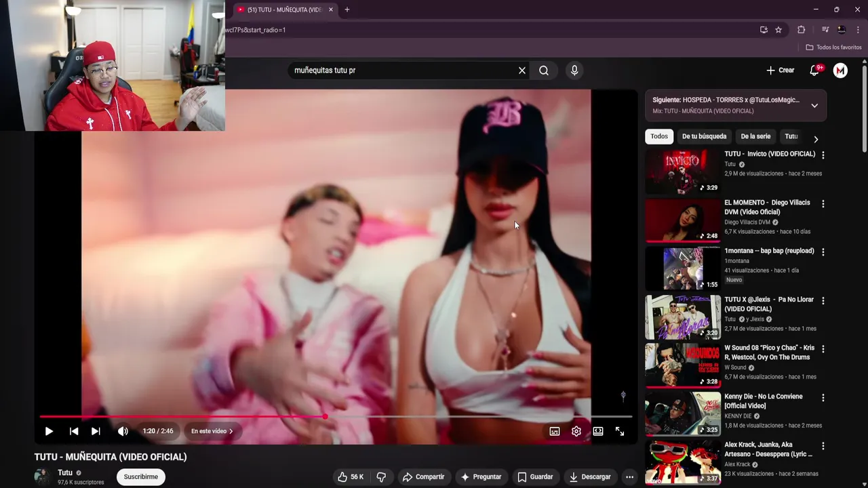The height and width of the screenshot is (488, 868).
Task: Open the player settings gear
Action: (x=576, y=431)
